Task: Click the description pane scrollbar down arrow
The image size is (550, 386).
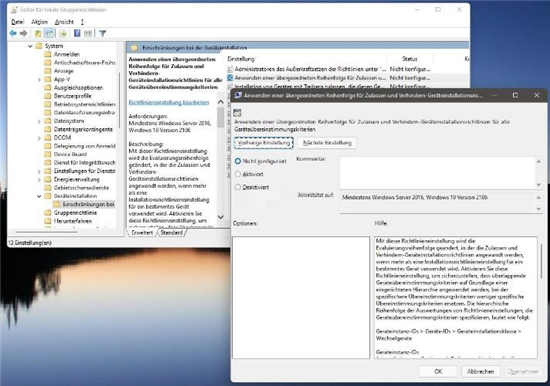Action: [x=221, y=217]
